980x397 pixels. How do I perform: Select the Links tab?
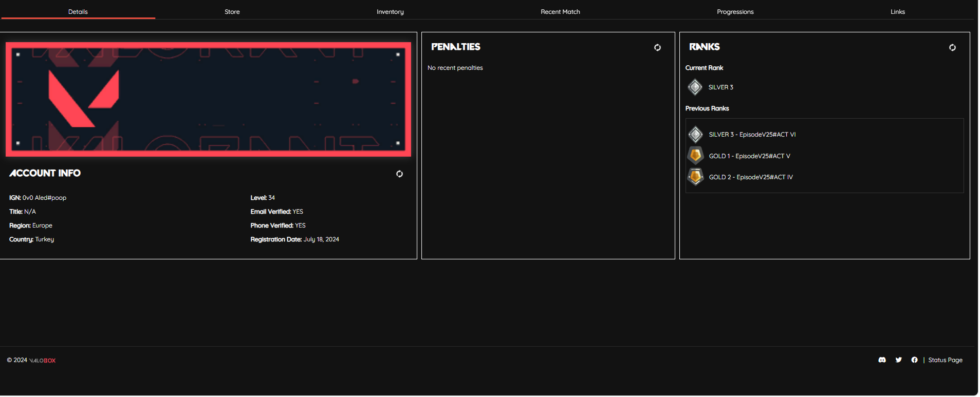click(897, 12)
